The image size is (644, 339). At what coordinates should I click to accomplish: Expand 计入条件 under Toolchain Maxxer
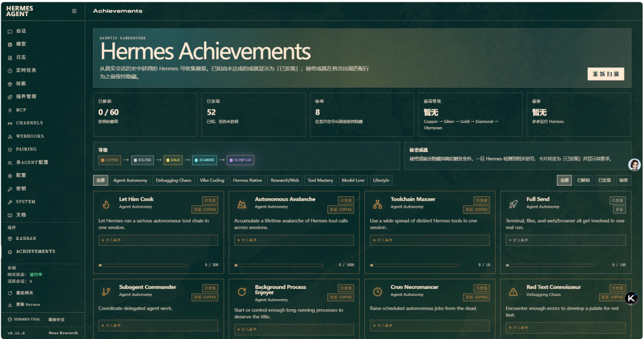(429, 240)
